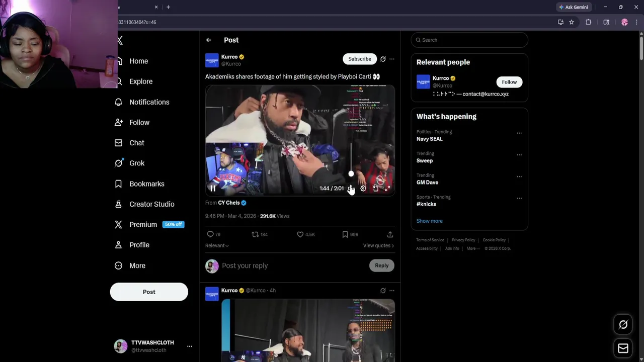Close the current browser tab
Viewport: 644px width, 362px height.
click(156, 7)
